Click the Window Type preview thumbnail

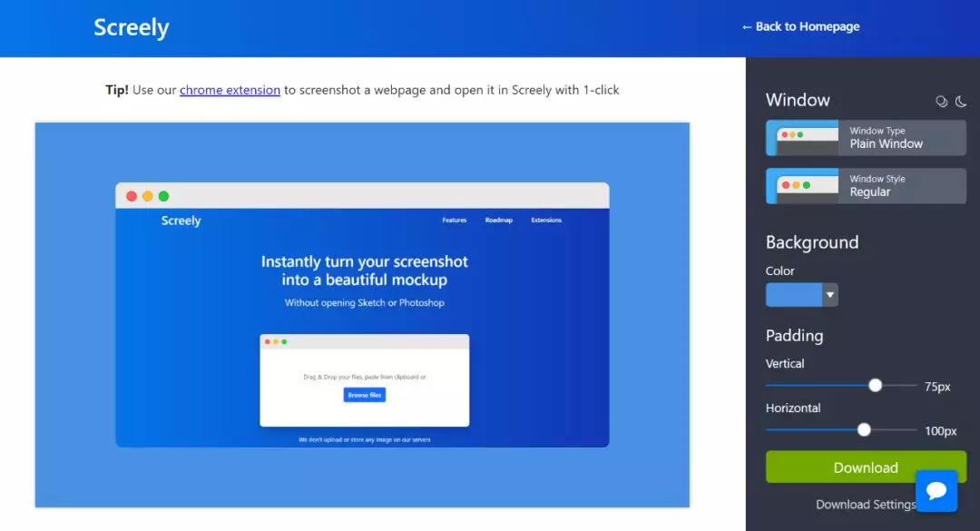coord(802,138)
